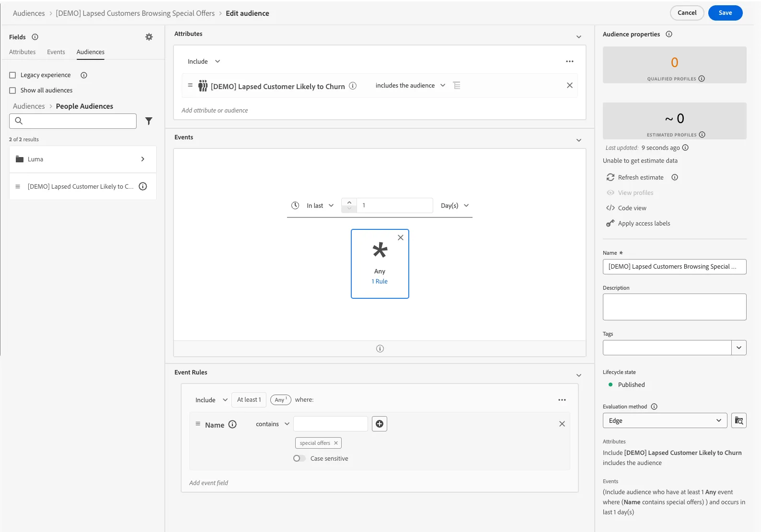
Task: Enable the Legacy experience checkbox
Action: [13, 75]
